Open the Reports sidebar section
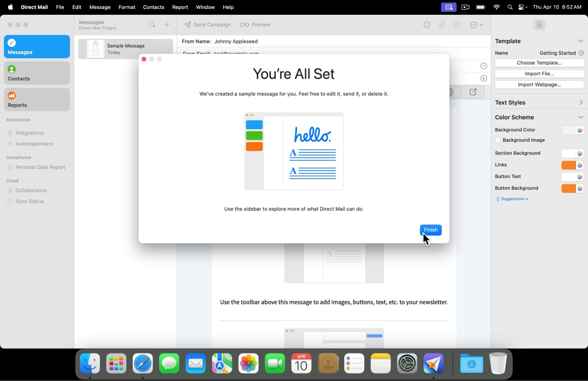The width and height of the screenshot is (588, 381). click(x=37, y=100)
